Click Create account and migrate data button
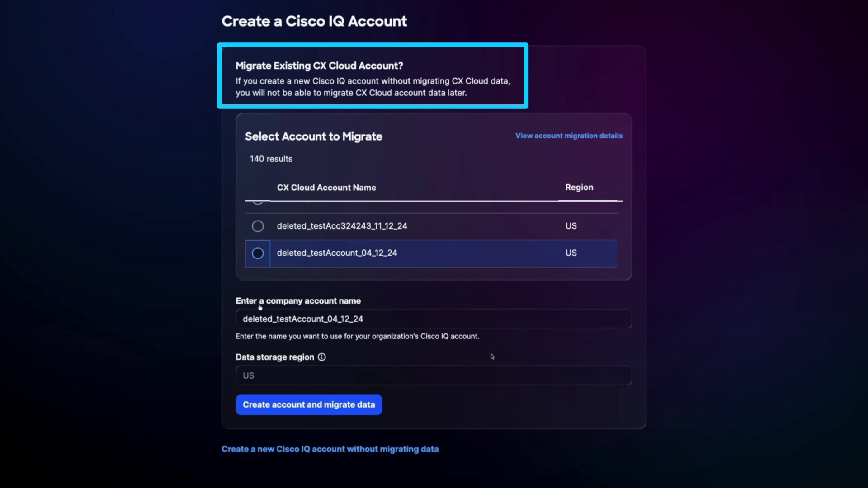The height and width of the screenshot is (488, 868). coord(309,405)
